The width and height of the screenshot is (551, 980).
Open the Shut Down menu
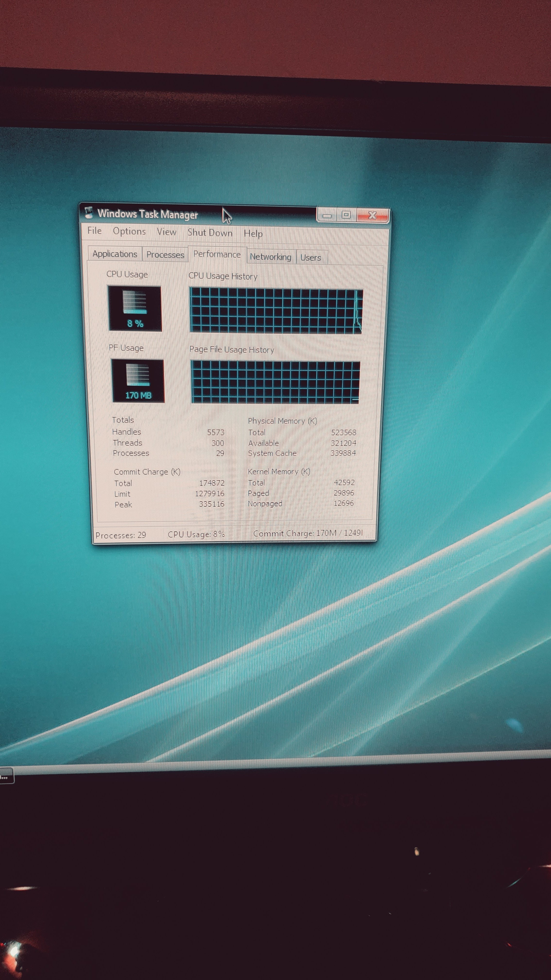tap(210, 233)
